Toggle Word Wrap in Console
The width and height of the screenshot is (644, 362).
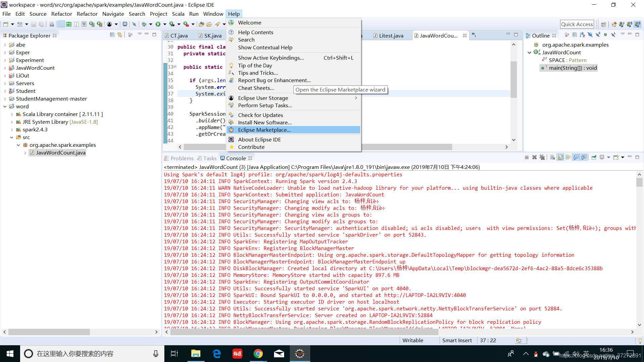568,157
